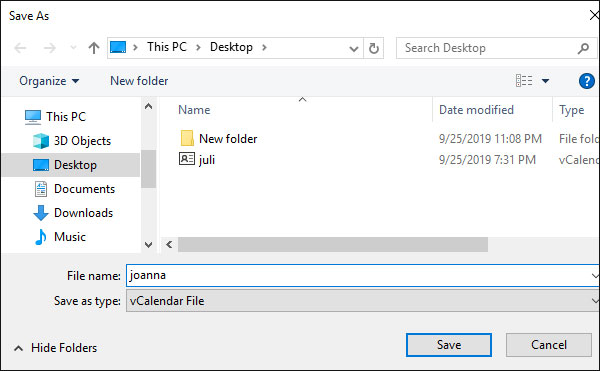The width and height of the screenshot is (600, 371).
Task: Click the Documents page icon
Action: 41,189
